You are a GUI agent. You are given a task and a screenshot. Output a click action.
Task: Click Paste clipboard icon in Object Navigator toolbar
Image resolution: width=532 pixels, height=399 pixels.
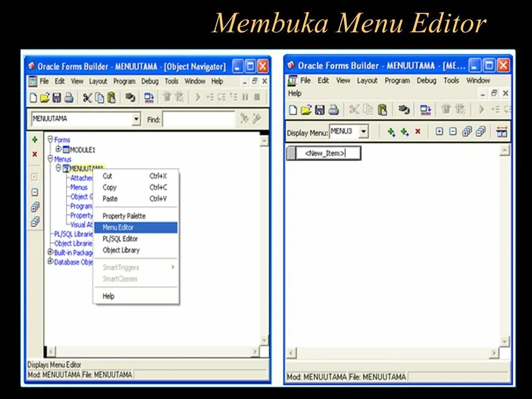(x=111, y=98)
